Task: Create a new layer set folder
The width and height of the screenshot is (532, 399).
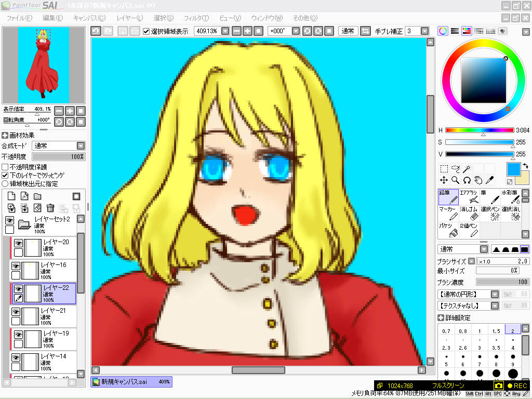Action: pyautogui.click(x=37, y=196)
